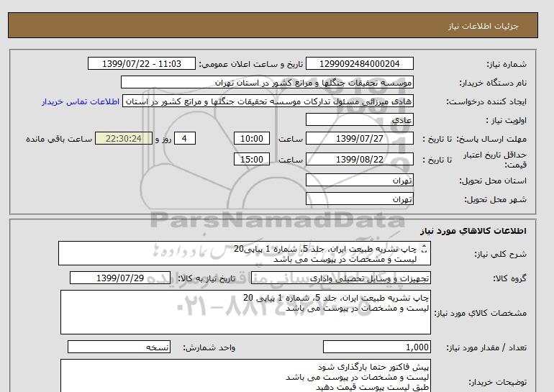
Task: Click the validity time field 15:00
Action: point(252,159)
